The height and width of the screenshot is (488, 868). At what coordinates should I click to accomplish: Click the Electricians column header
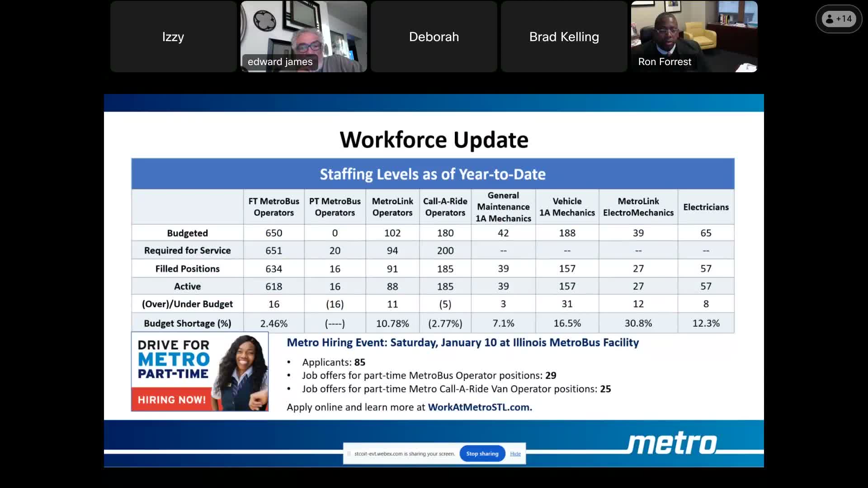tap(706, 207)
